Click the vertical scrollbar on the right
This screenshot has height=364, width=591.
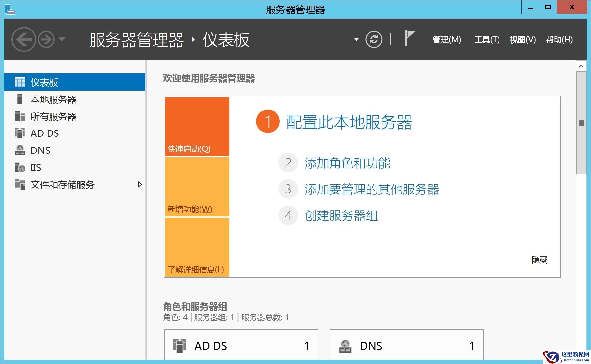[x=582, y=123]
